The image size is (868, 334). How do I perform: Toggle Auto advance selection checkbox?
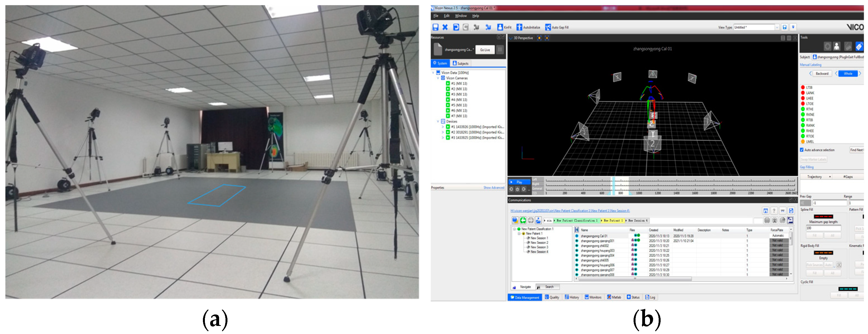coord(802,150)
